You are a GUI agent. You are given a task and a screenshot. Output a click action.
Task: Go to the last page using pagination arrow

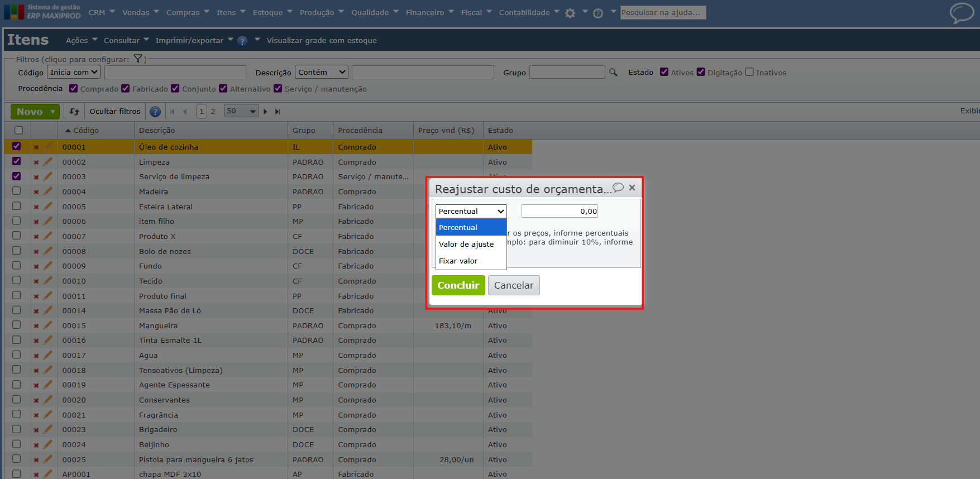point(278,112)
